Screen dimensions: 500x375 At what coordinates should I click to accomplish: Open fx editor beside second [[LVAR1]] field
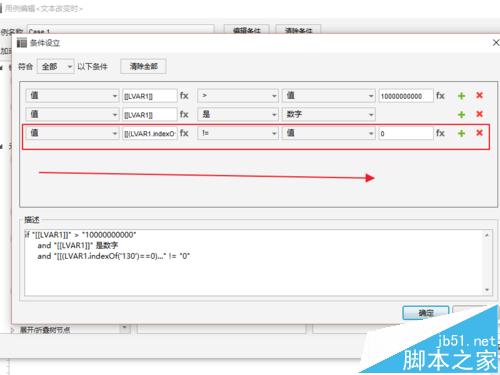click(184, 115)
